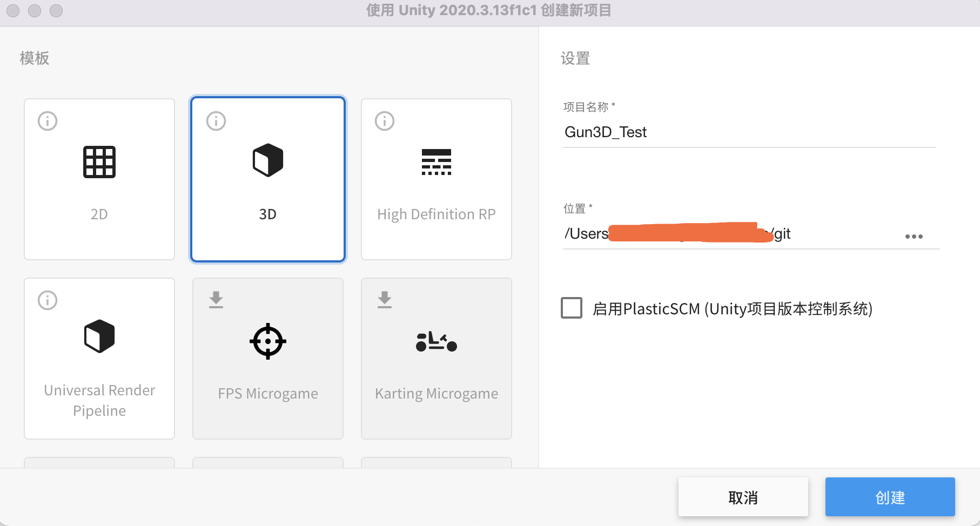Download the FPS Microgame template
The image size is (980, 526).
(216, 300)
